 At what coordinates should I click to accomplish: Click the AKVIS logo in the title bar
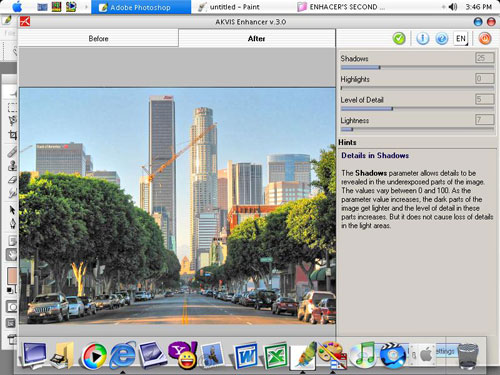tap(25, 22)
